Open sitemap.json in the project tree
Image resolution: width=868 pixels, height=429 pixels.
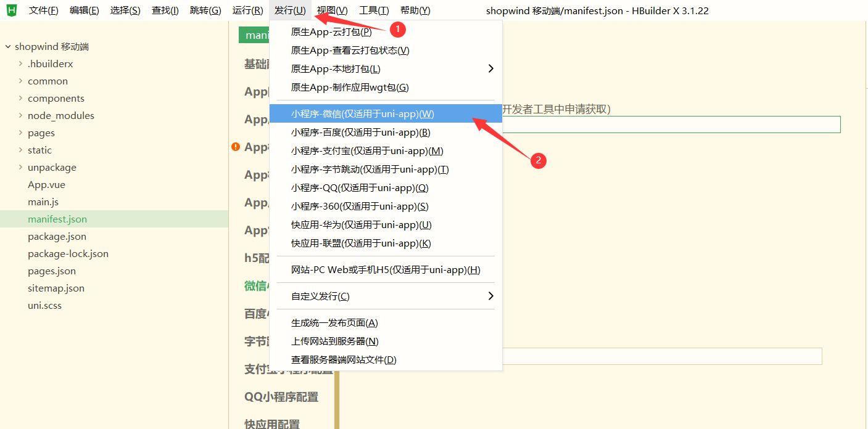[x=56, y=288]
